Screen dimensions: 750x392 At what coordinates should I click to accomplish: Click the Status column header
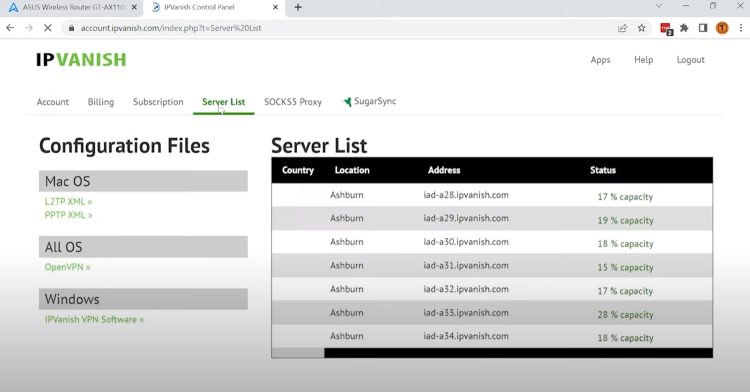click(603, 170)
